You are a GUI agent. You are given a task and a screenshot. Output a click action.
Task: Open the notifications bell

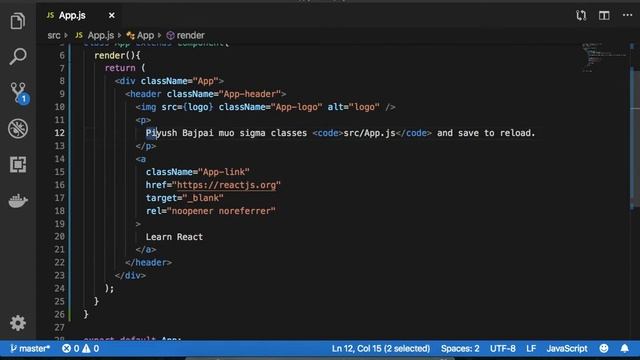624,349
